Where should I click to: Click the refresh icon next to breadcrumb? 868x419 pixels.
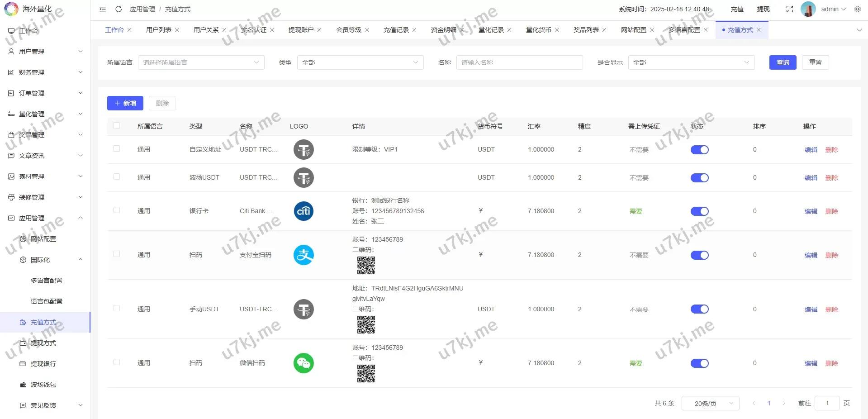pyautogui.click(x=119, y=9)
